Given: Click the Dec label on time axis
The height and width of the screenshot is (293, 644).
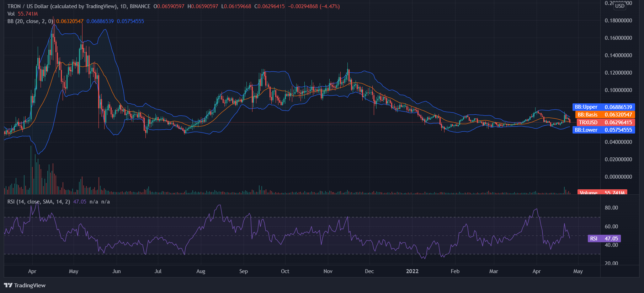Looking at the screenshot, I should point(369,271).
